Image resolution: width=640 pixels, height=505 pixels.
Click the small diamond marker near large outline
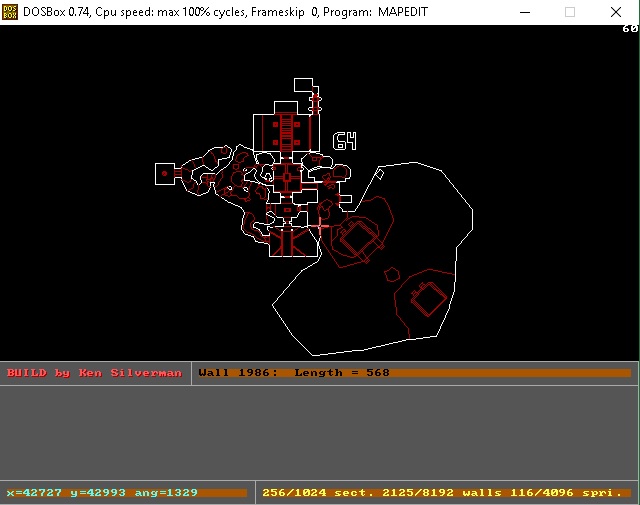pos(378,174)
